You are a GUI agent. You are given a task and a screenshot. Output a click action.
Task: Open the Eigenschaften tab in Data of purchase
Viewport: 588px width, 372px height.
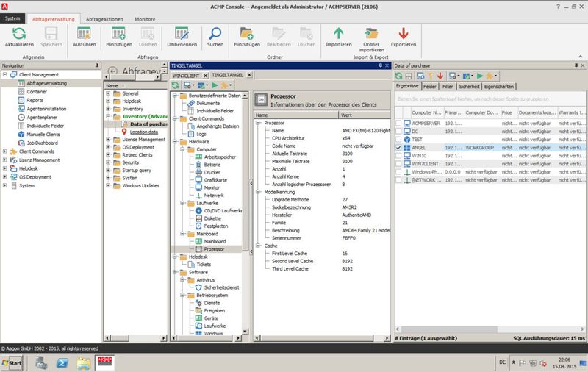pyautogui.click(x=499, y=87)
